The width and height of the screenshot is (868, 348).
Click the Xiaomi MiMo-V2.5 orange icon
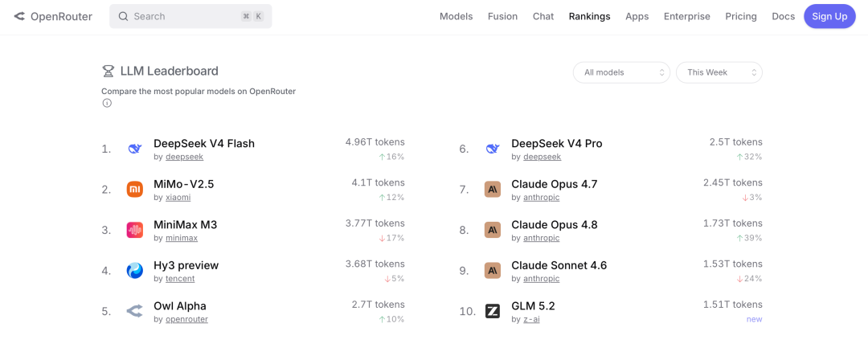pos(134,189)
